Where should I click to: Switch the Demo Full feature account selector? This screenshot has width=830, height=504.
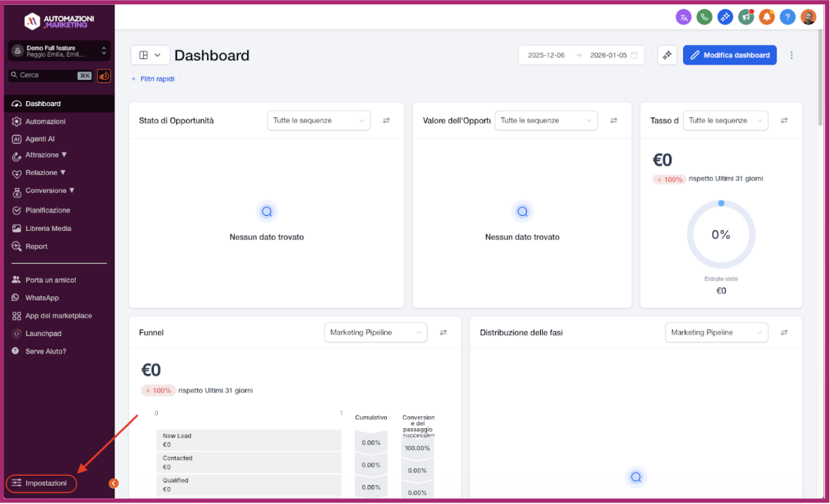59,51
